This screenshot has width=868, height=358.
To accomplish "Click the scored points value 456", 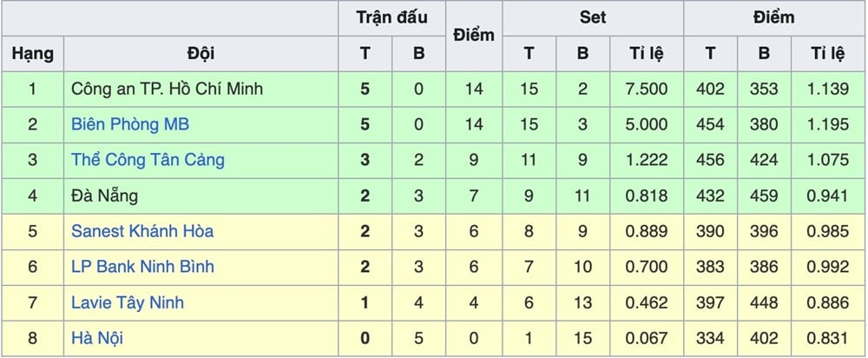I will (x=710, y=160).
